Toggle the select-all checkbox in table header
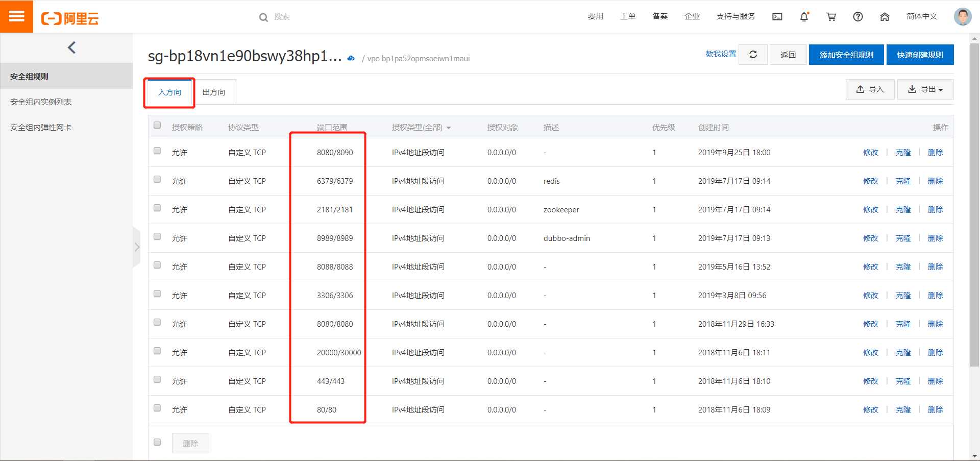 pos(157,125)
